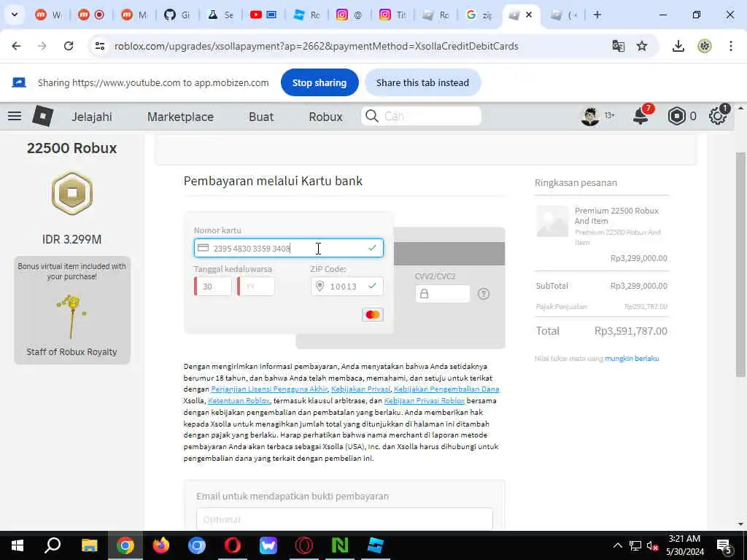Screen dimensions: 747x560
Task: Click the CVV help question mark
Action: pyautogui.click(x=484, y=294)
